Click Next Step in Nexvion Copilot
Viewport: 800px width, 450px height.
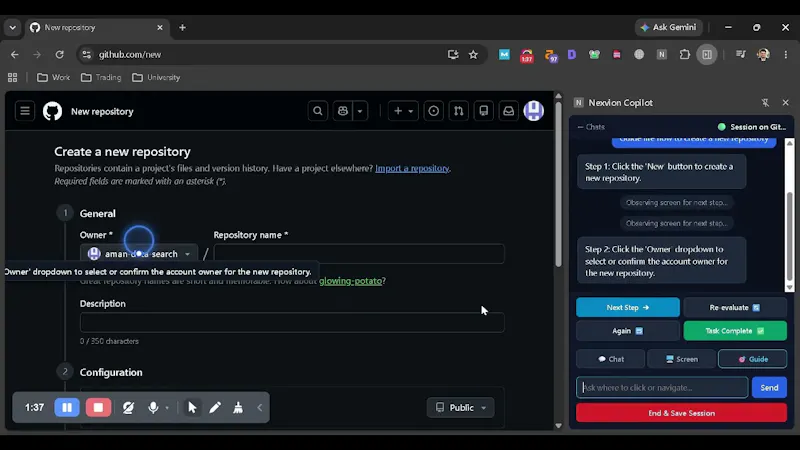628,308
